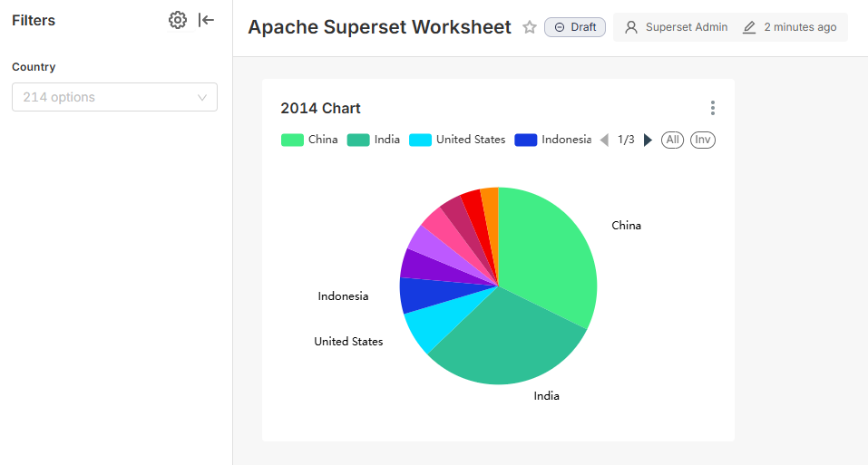Click the India pie label

(x=546, y=396)
